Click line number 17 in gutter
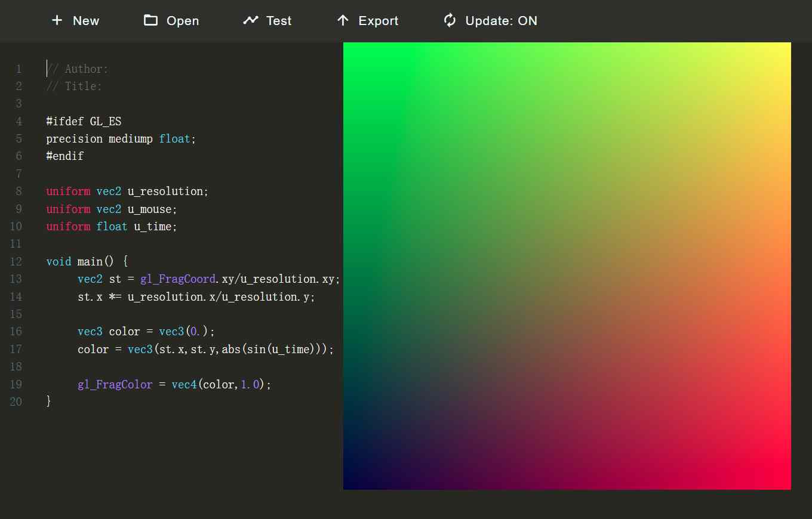The image size is (812, 519). tap(16, 349)
